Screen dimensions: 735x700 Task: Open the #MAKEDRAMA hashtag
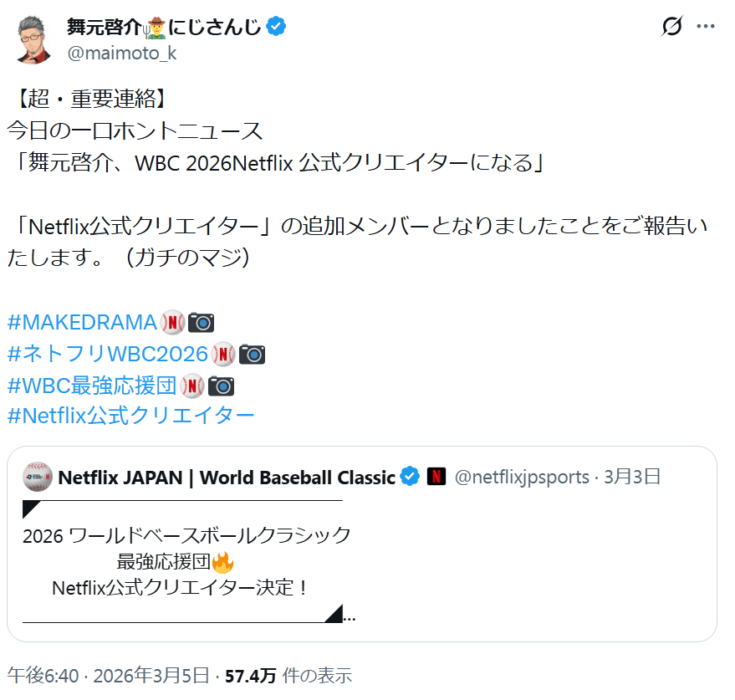click(82, 322)
